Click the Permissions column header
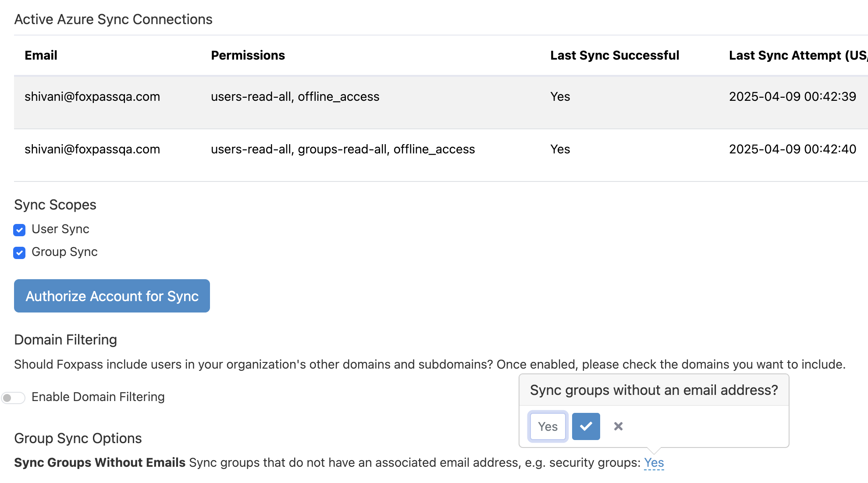 point(248,55)
